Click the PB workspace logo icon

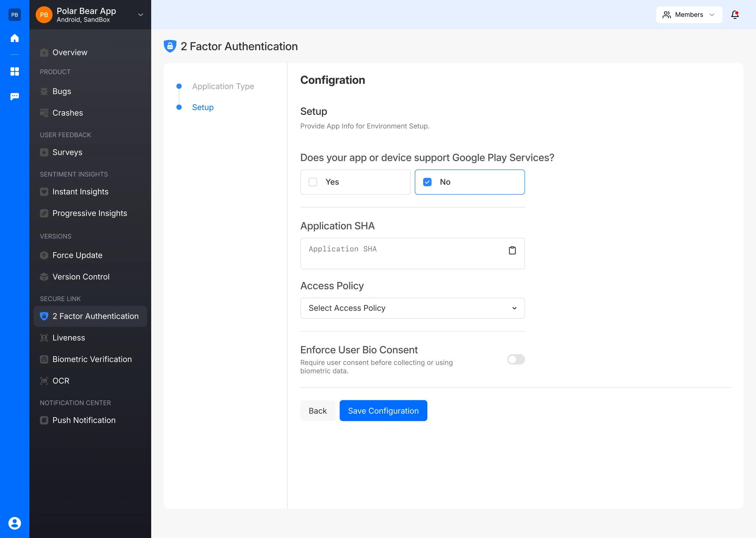click(15, 15)
